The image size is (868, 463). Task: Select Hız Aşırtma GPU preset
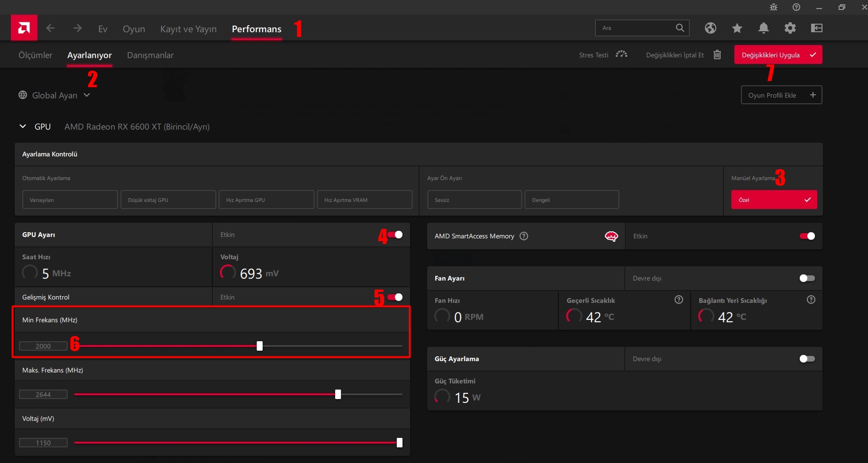point(266,200)
